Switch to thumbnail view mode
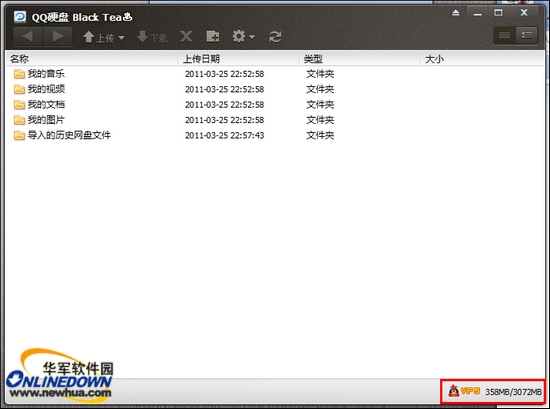 pyautogui.click(x=505, y=35)
